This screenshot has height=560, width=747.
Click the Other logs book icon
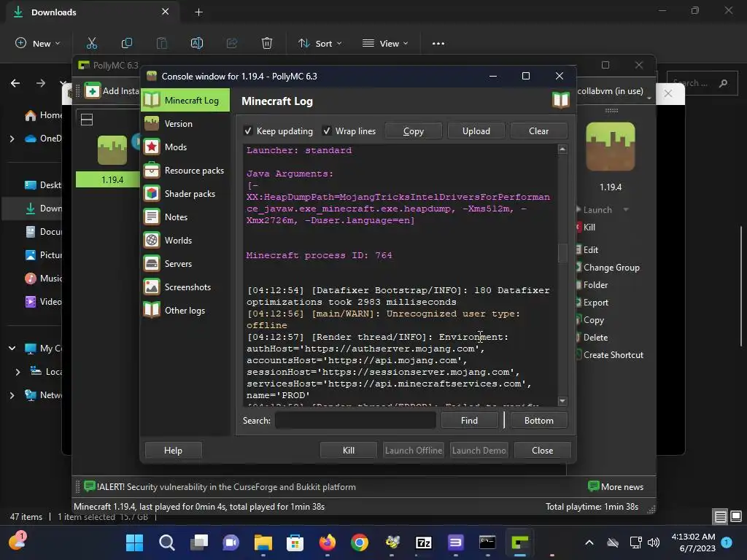pos(152,310)
